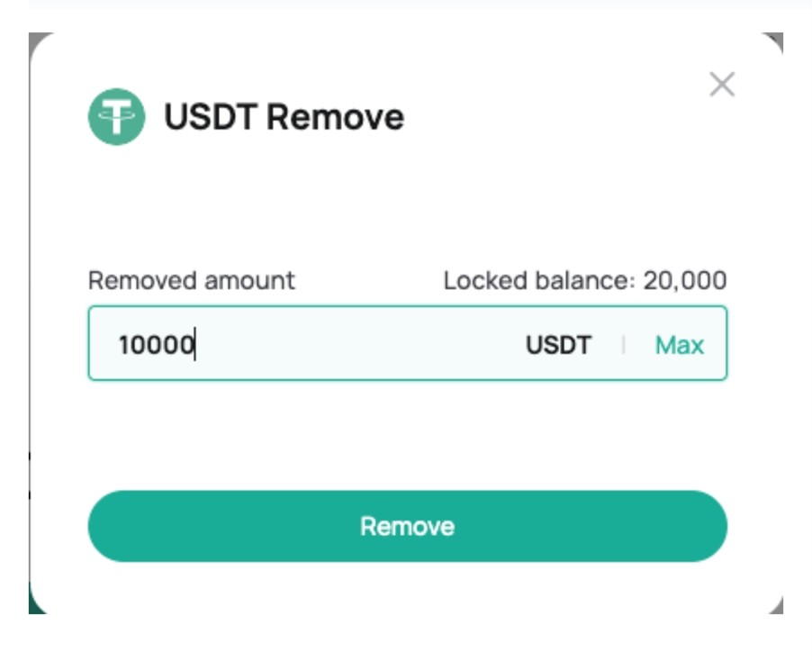
Task: Click the Max link in amount field
Action: 680,345
